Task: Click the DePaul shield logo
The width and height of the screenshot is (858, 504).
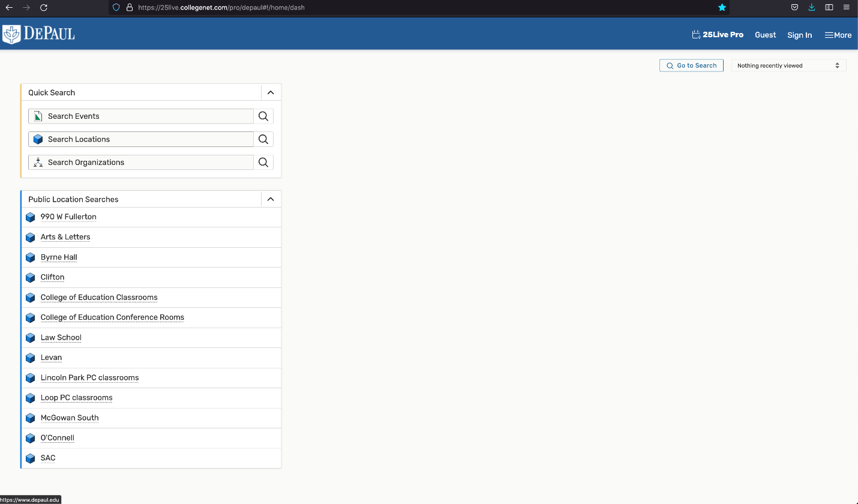Action: [11, 35]
